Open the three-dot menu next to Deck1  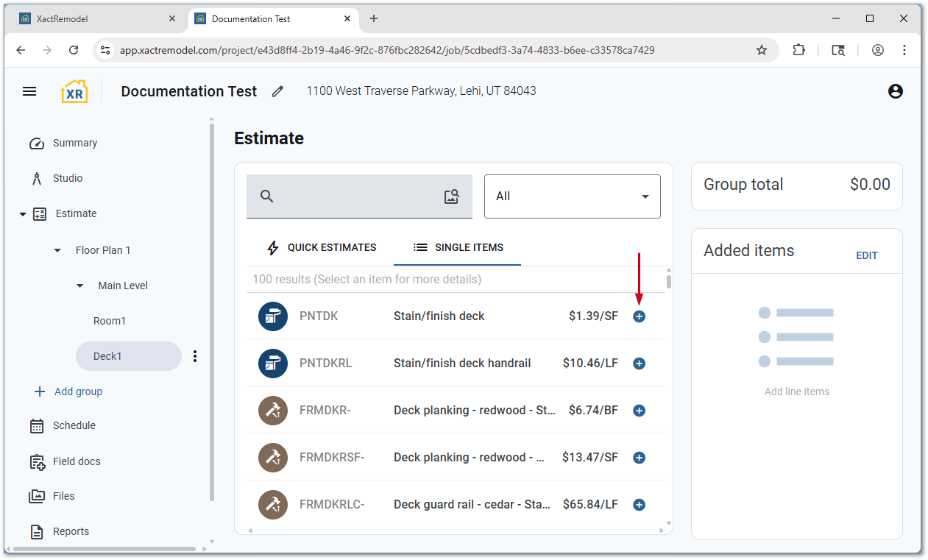195,355
